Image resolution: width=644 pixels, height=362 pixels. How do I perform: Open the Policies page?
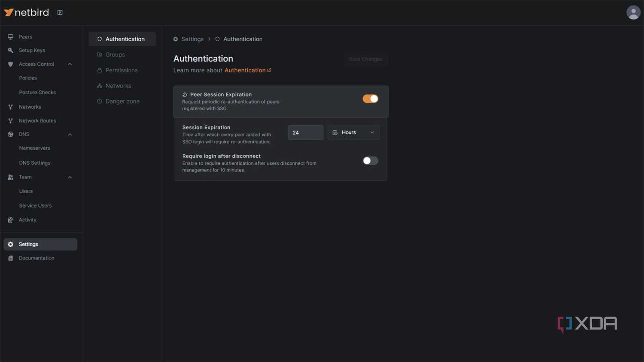pos(28,78)
